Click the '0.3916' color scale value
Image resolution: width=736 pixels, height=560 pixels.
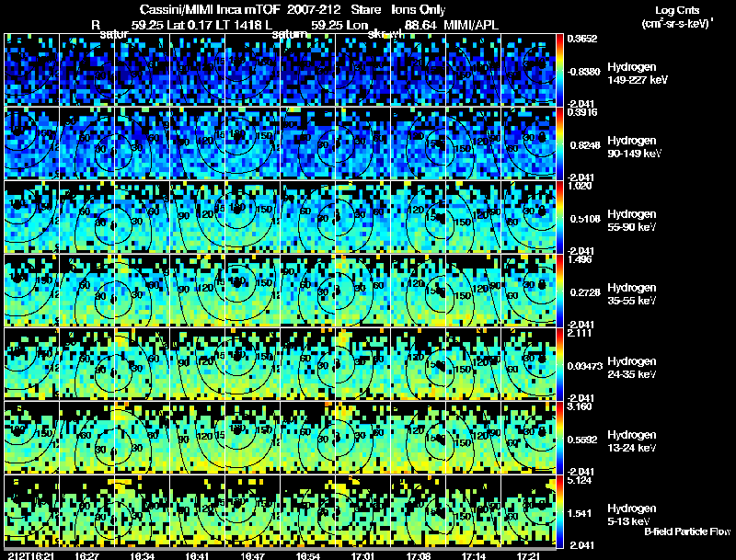582,111
